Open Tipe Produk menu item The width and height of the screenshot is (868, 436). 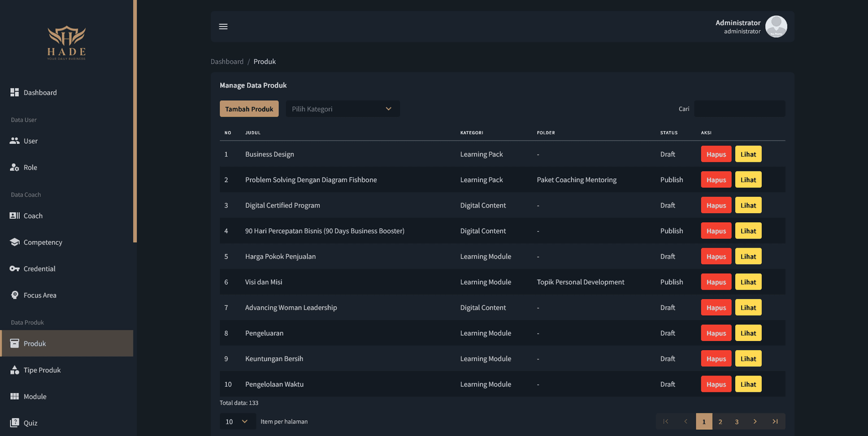(x=42, y=370)
